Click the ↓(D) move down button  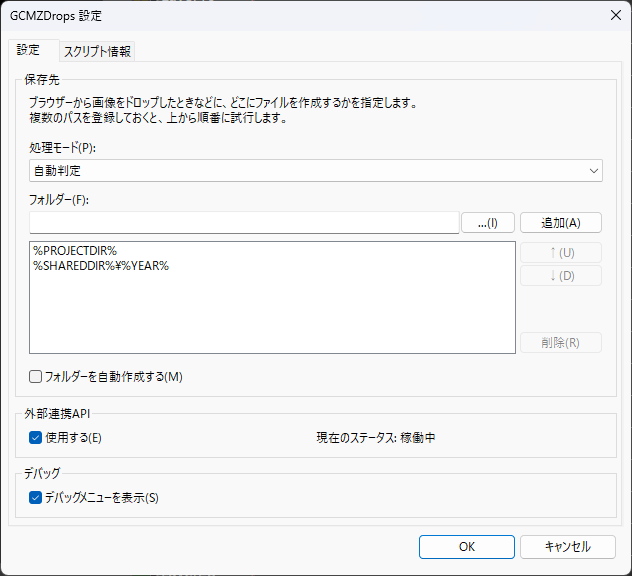561,276
